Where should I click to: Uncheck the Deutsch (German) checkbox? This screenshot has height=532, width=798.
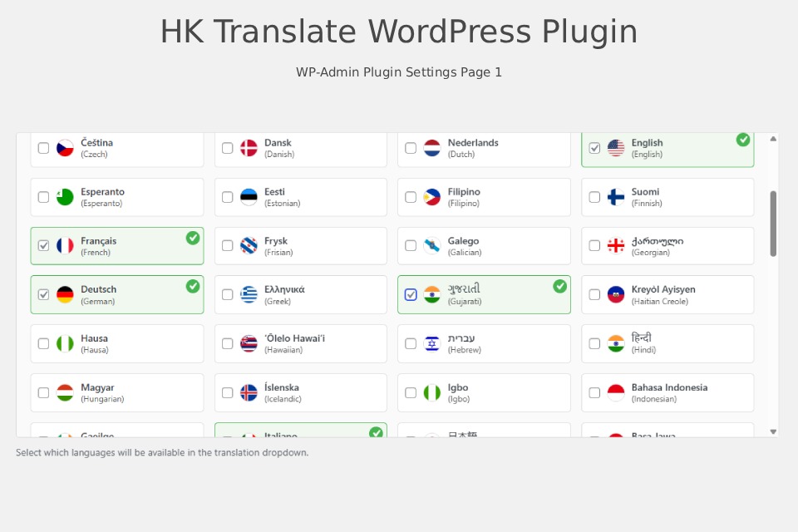pyautogui.click(x=44, y=295)
